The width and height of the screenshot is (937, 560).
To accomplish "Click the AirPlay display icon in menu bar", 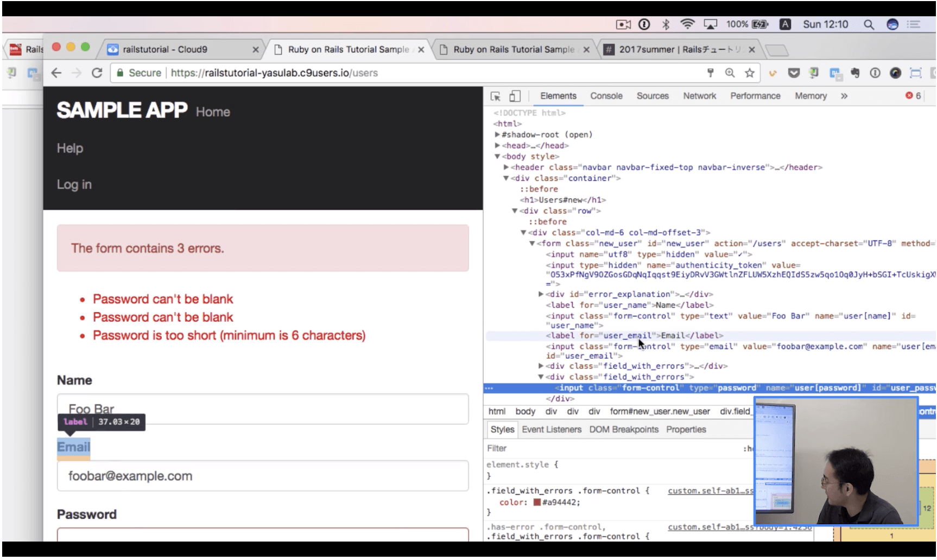I will (710, 24).
